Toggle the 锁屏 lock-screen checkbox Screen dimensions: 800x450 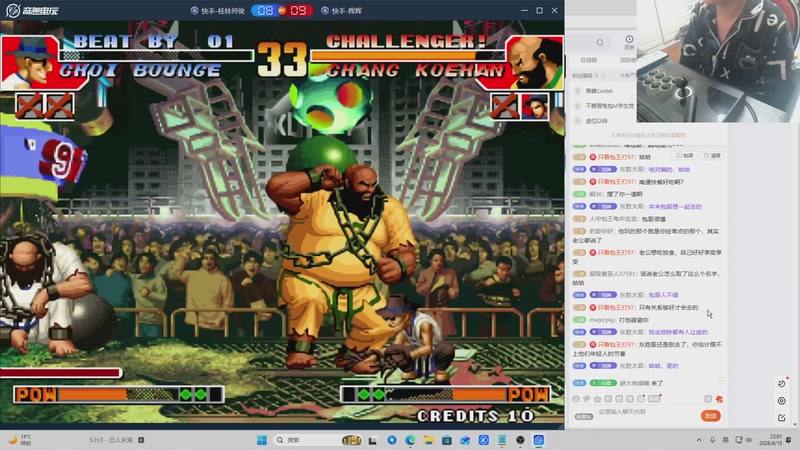(685, 156)
